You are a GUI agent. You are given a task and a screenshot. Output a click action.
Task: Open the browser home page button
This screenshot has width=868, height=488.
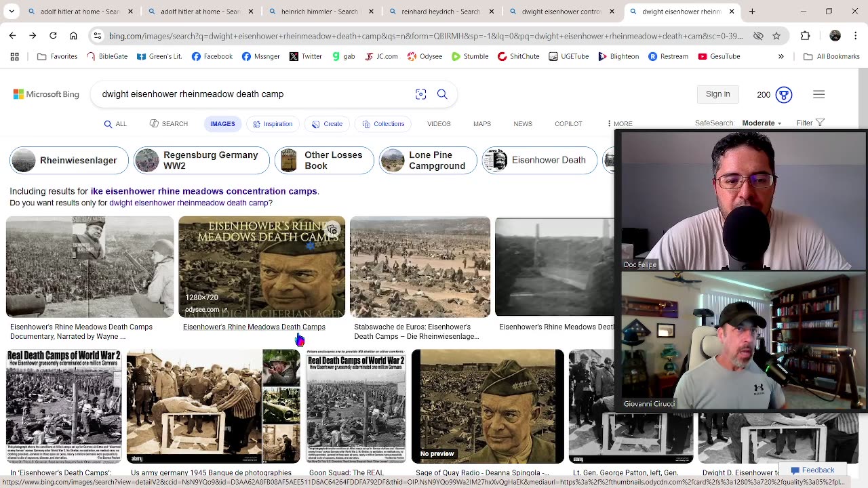click(x=73, y=36)
